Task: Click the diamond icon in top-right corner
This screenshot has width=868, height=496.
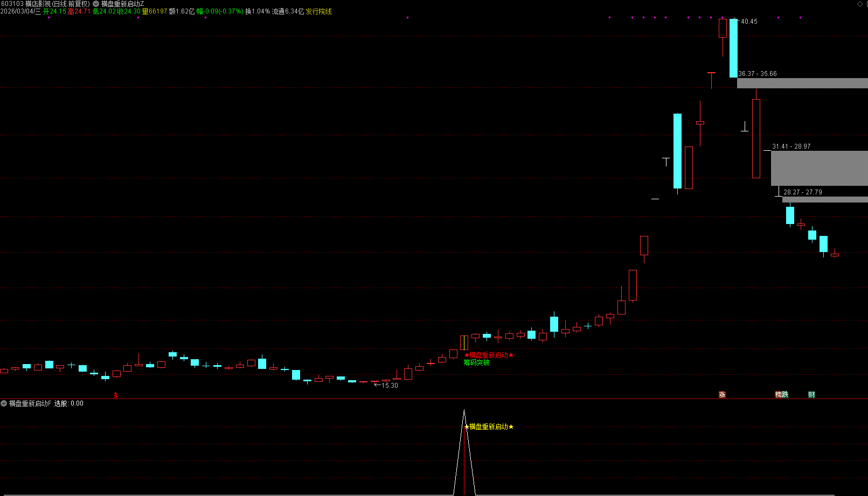Action: (860, 4)
